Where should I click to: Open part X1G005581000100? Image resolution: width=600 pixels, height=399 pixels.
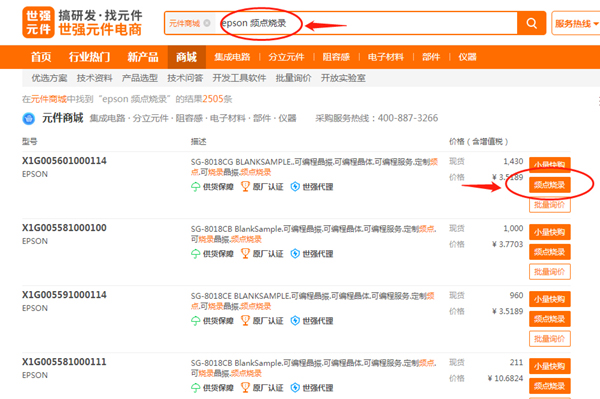[64, 228]
